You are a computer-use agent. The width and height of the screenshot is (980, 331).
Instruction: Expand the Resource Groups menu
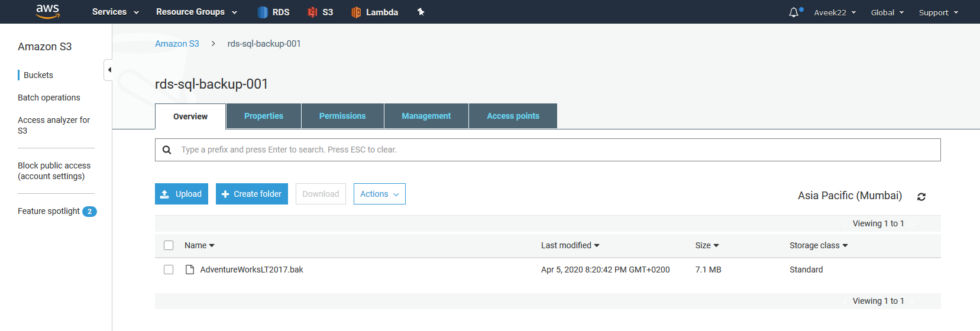pyautogui.click(x=196, y=12)
